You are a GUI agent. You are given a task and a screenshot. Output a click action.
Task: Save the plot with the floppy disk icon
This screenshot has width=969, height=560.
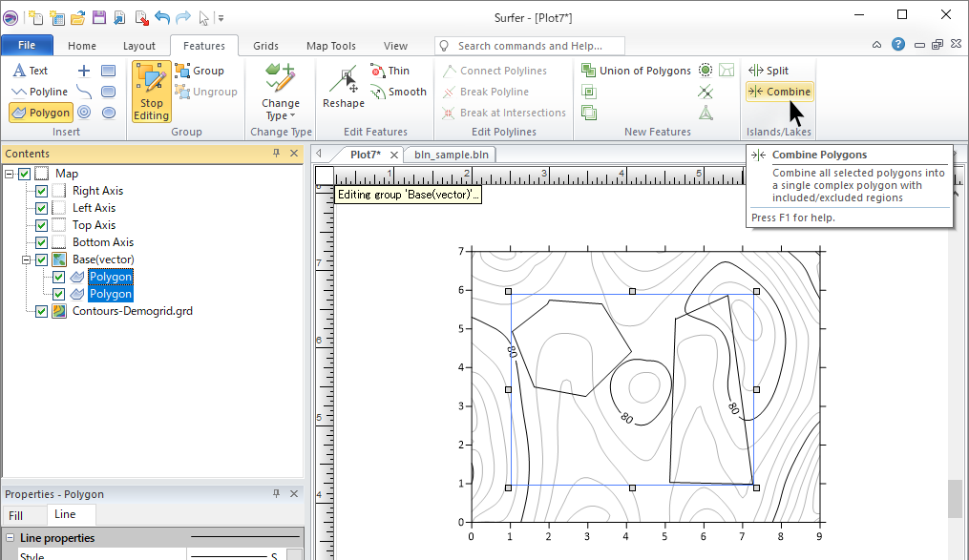tap(99, 18)
